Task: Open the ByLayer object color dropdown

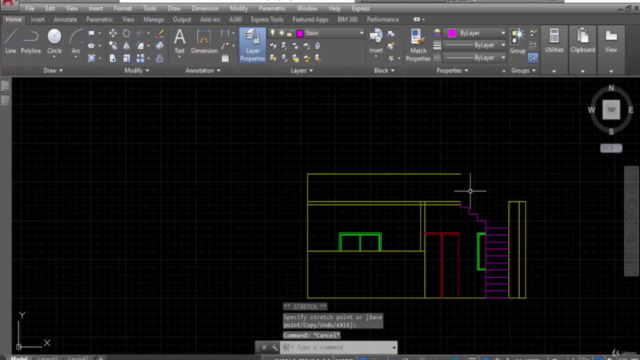Action: 503,33
